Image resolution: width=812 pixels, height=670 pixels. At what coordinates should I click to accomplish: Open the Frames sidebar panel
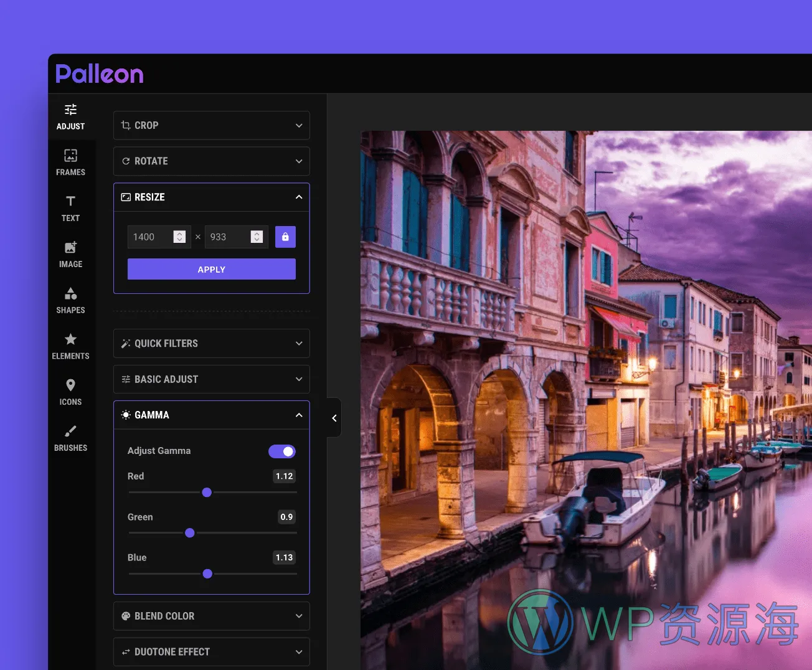(70, 162)
